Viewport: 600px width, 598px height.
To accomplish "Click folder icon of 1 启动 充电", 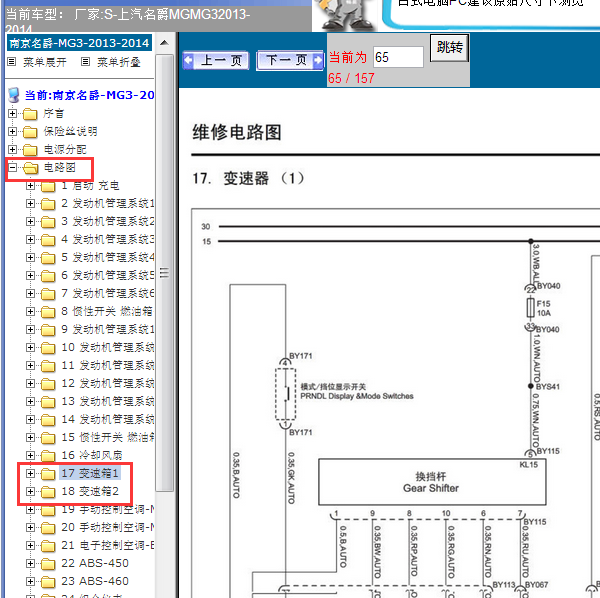I will click(x=48, y=186).
